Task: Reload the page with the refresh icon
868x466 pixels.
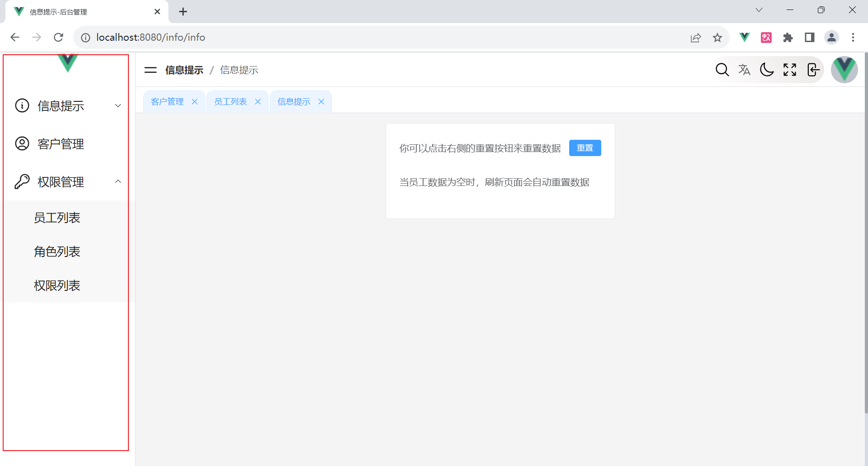Action: coord(58,38)
